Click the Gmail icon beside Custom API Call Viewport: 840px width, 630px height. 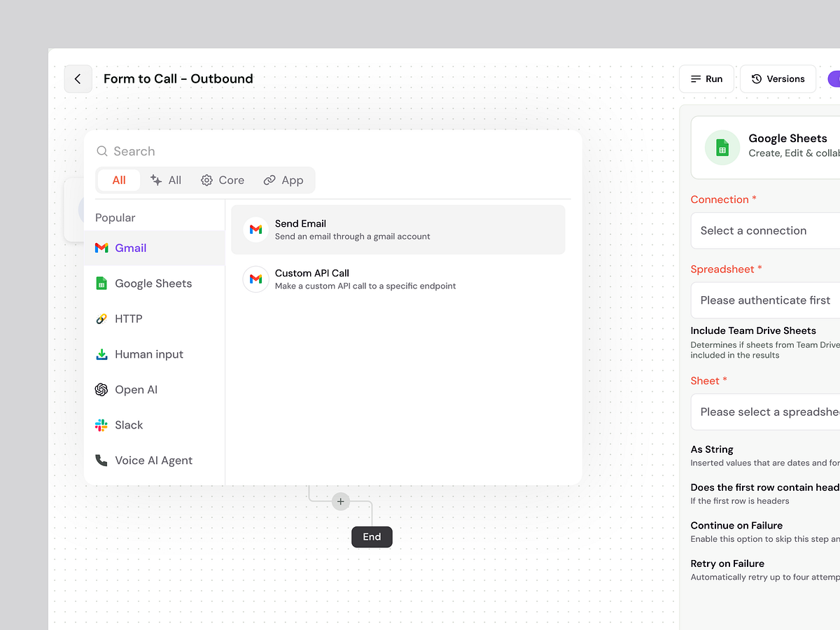(x=255, y=279)
